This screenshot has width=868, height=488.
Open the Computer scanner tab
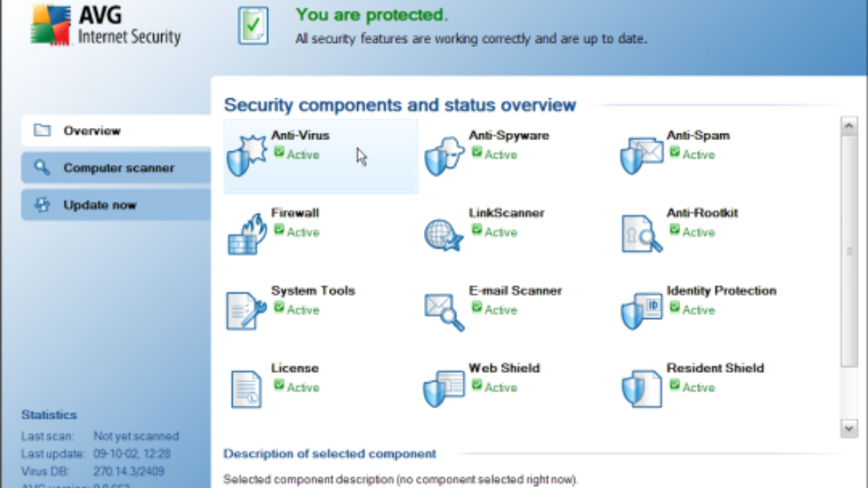pos(116,168)
